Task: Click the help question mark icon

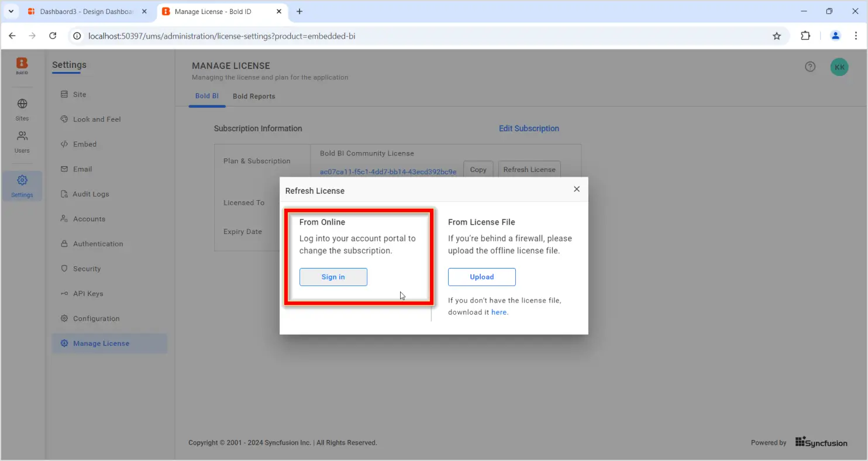Action: [x=810, y=67]
